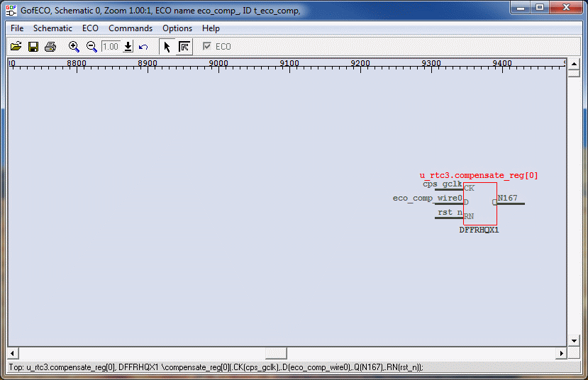Viewport: 588px width, 380px height.
Task: Click the print icon in toolbar
Action: [50, 47]
